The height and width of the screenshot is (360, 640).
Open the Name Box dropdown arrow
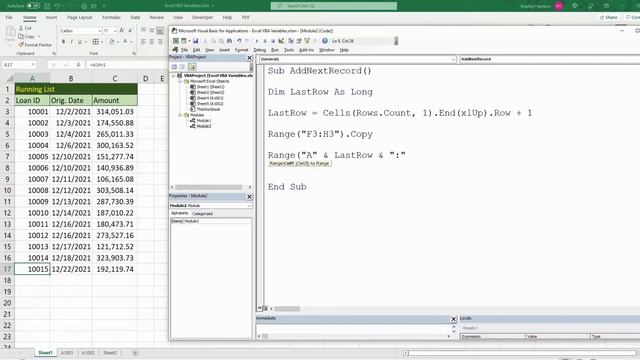[x=33, y=64]
